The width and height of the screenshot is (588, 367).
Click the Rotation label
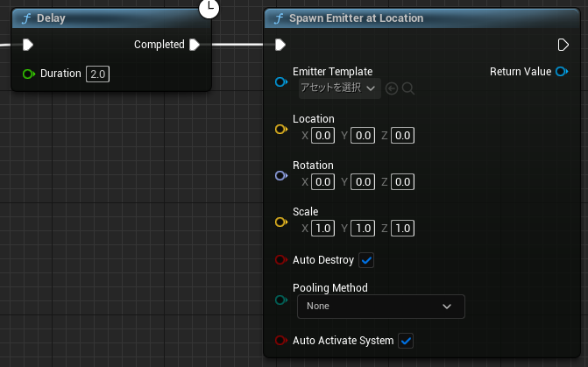point(313,166)
